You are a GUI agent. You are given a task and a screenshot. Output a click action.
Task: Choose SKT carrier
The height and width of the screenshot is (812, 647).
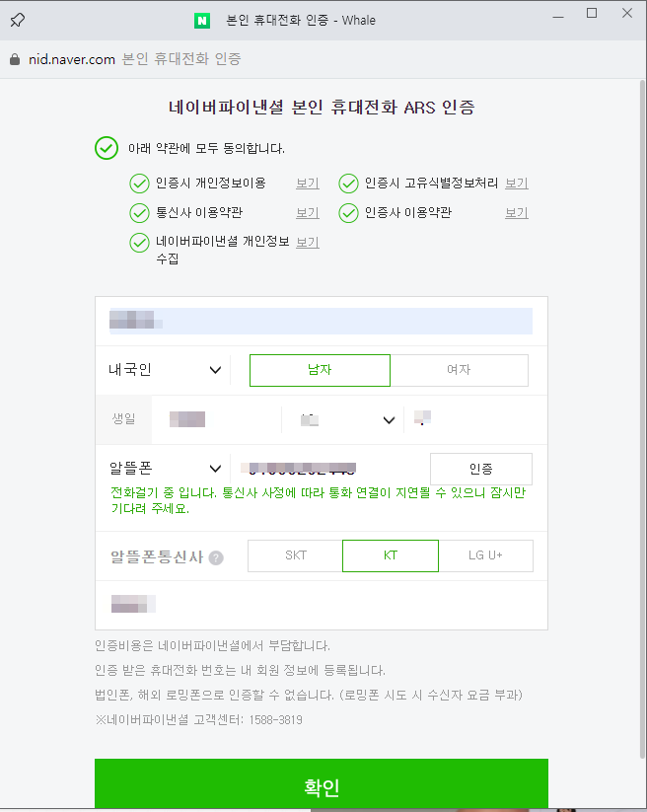(x=295, y=555)
